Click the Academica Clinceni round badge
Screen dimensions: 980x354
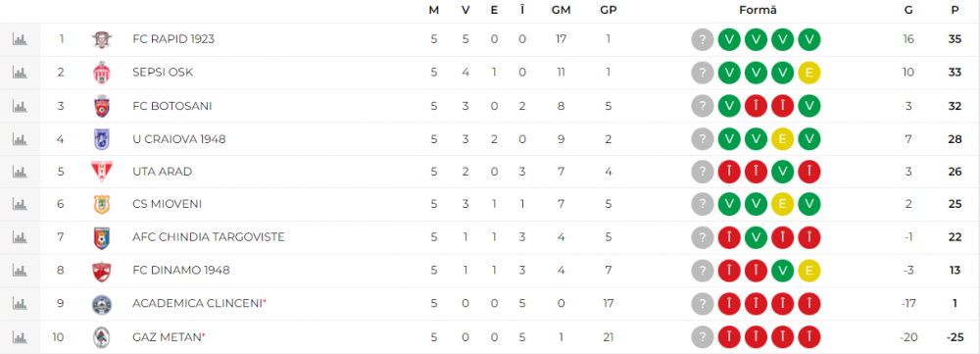(x=101, y=304)
